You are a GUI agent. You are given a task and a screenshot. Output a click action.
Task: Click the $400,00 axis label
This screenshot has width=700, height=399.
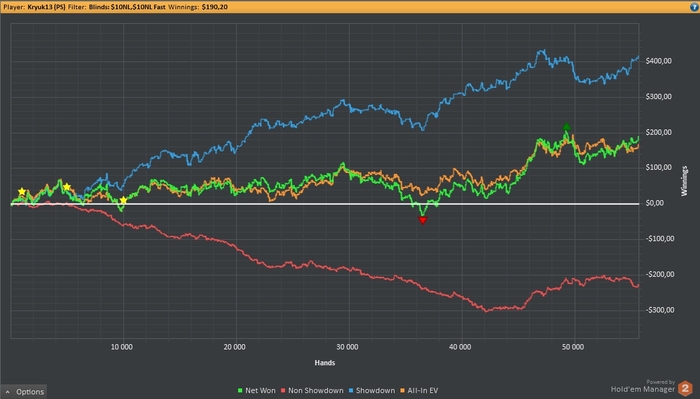coord(658,61)
